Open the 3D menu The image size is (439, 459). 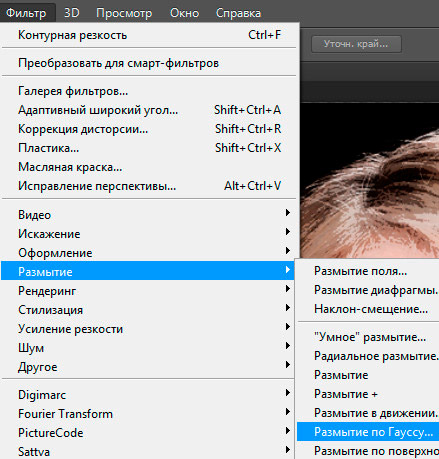tap(71, 13)
